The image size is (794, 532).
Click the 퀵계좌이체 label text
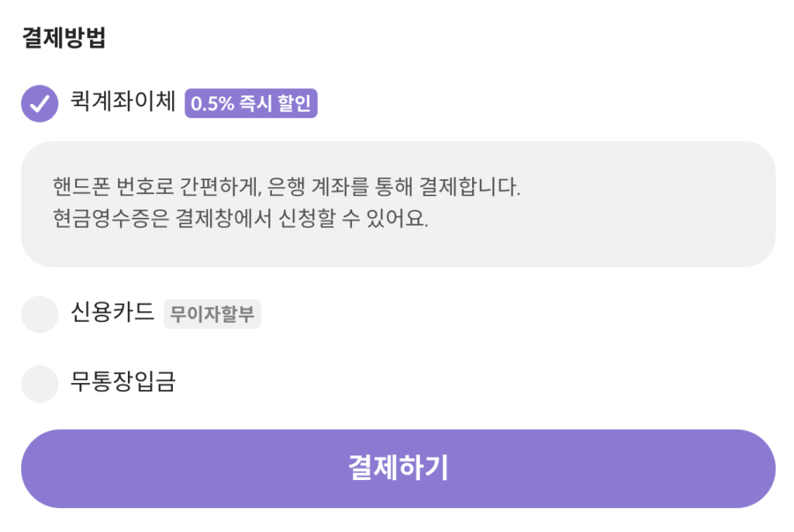pos(123,102)
